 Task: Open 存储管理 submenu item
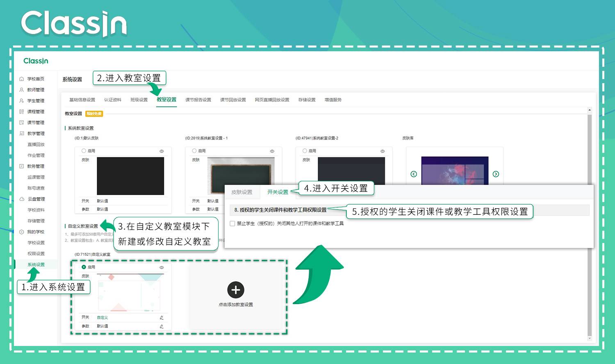pyautogui.click(x=36, y=221)
